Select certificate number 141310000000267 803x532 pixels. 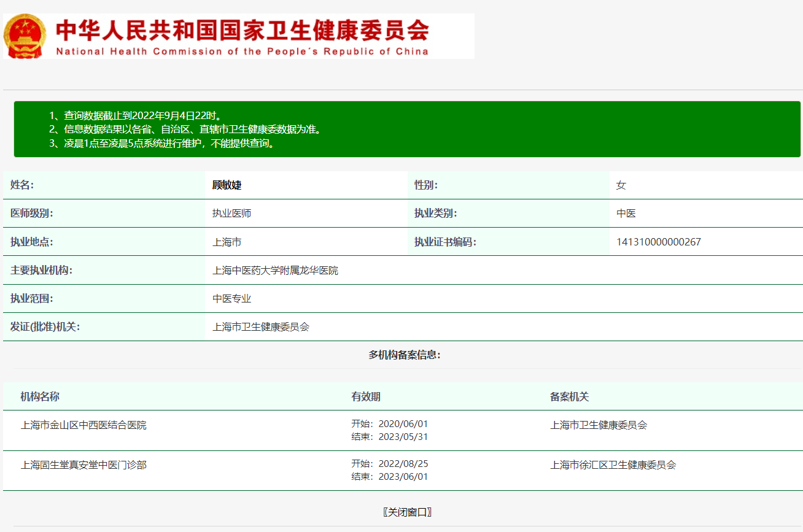coord(659,242)
